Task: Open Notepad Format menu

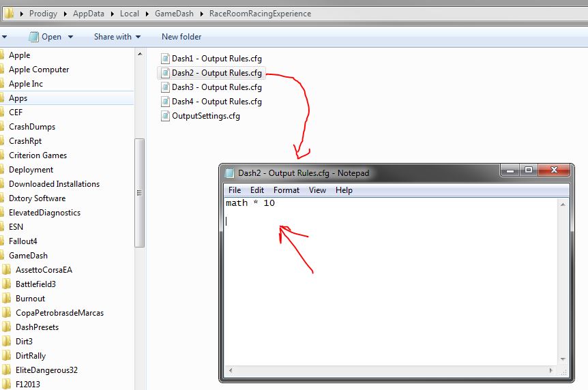Action: pyautogui.click(x=286, y=190)
